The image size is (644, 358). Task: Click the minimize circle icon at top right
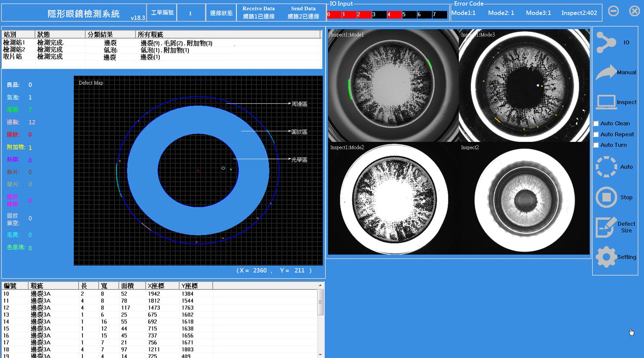[614, 11]
